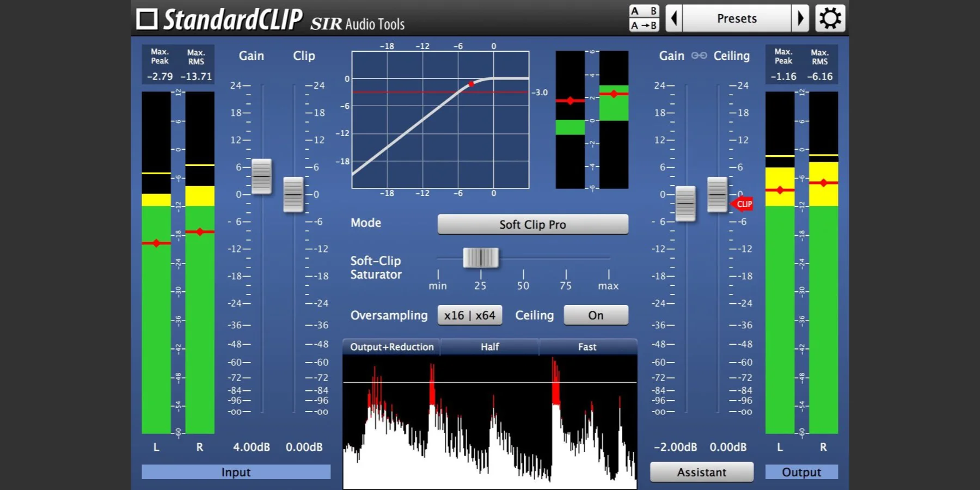Image resolution: width=980 pixels, height=490 pixels.
Task: Click the next preset arrow
Action: pyautogui.click(x=800, y=19)
